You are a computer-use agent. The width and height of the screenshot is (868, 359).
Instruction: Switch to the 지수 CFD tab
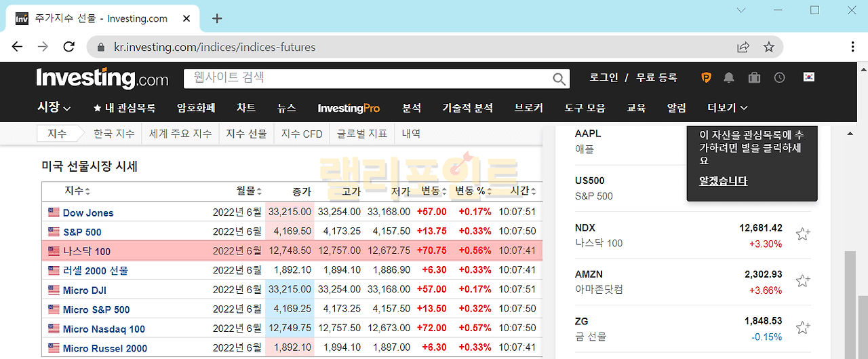pyautogui.click(x=302, y=134)
